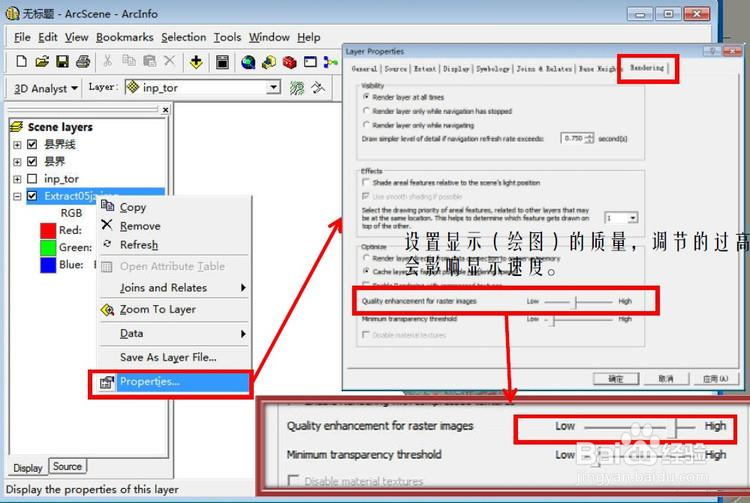Viewport: 750px width, 503px height.
Task: Toggle the Extract05 layer visibility checkbox
Action: click(32, 196)
